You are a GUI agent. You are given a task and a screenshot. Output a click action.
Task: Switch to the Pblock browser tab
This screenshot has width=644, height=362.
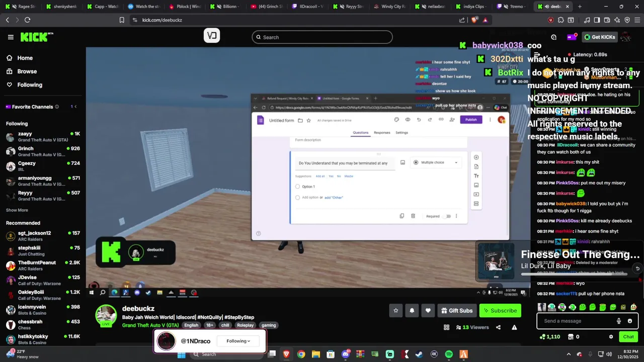coord(184,7)
